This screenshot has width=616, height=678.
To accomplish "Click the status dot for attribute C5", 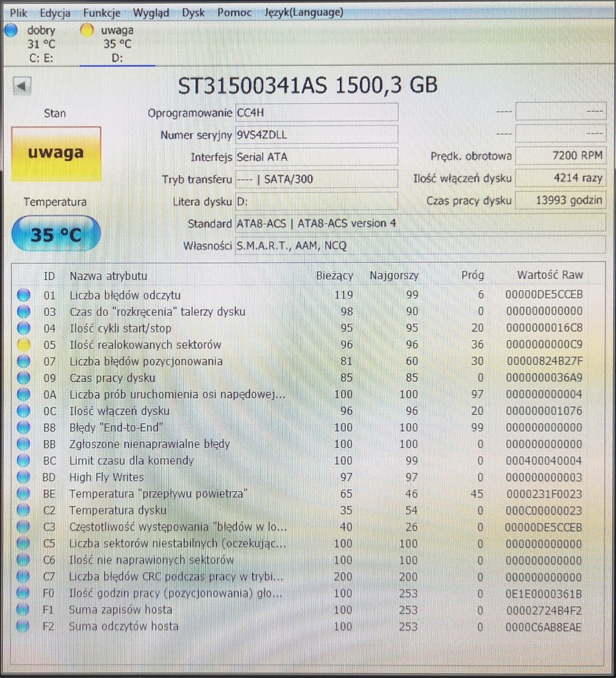I will tap(23, 544).
